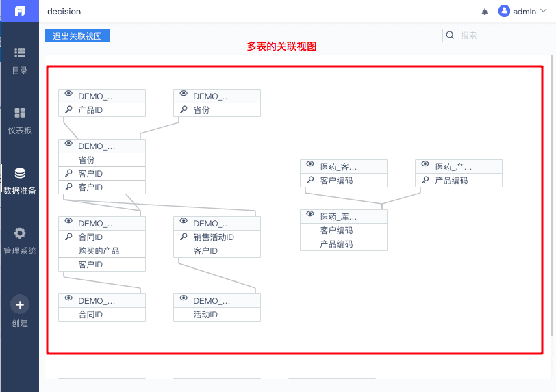Image resolution: width=556 pixels, height=392 pixels.
Task: Toggle eye icon of DEMO table with only 合同ID
Action: pyautogui.click(x=68, y=298)
